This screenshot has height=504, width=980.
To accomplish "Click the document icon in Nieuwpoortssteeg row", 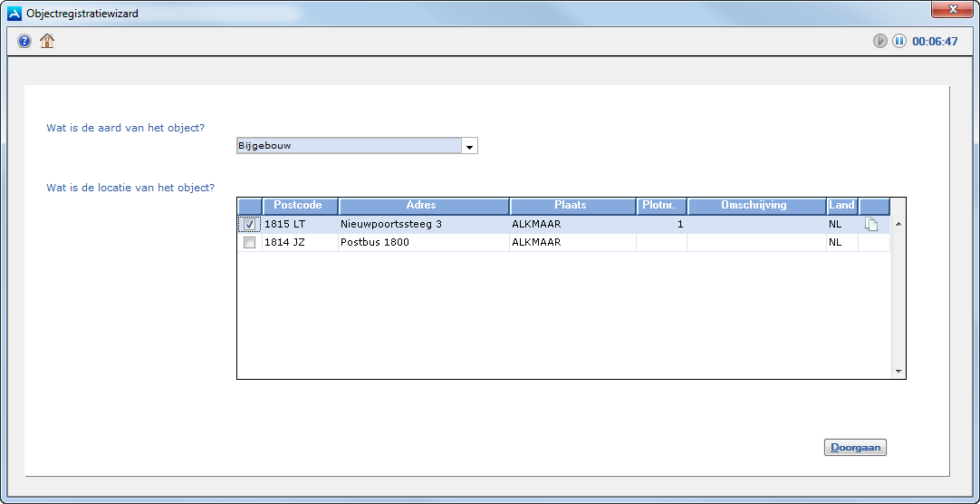I will [x=872, y=225].
